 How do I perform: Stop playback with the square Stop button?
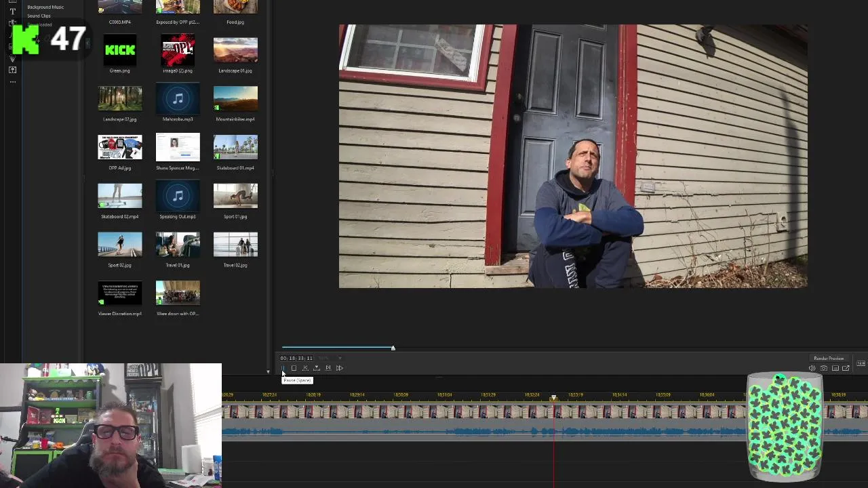[294, 368]
